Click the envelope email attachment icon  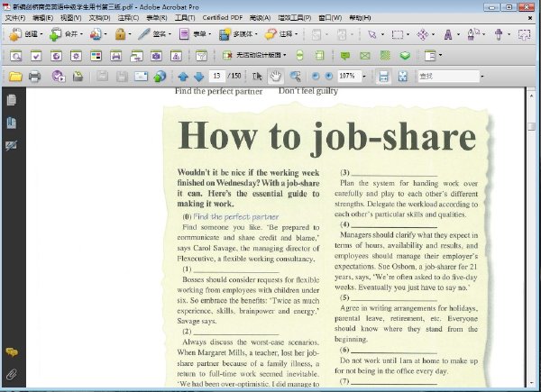[142, 77]
